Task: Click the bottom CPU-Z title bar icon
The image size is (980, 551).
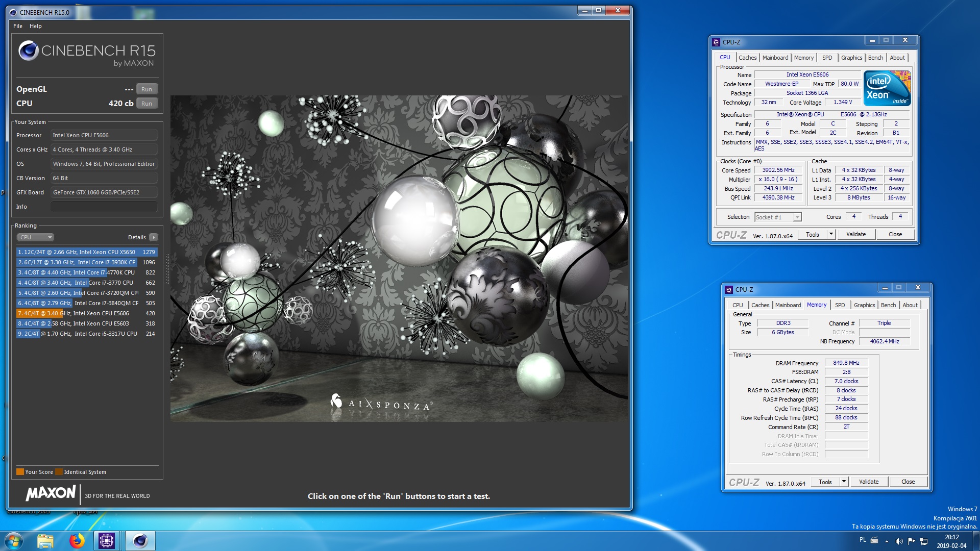Action: tap(729, 290)
